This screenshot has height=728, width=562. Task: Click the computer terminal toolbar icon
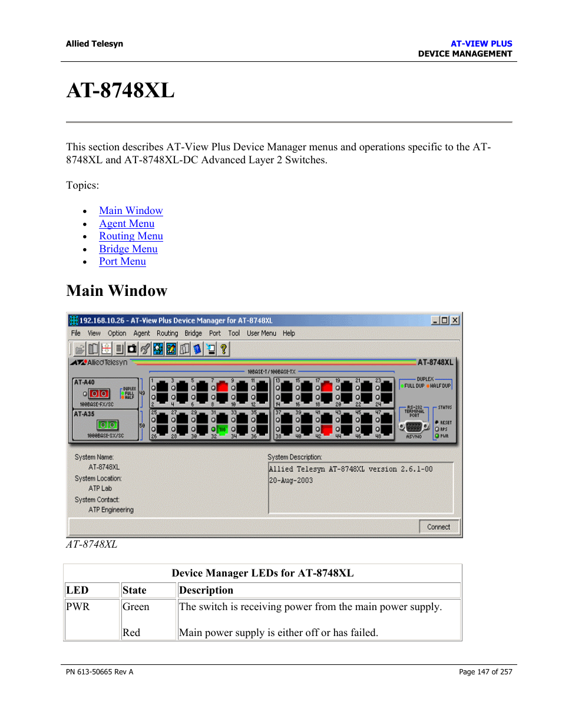pyautogui.click(x=210, y=349)
